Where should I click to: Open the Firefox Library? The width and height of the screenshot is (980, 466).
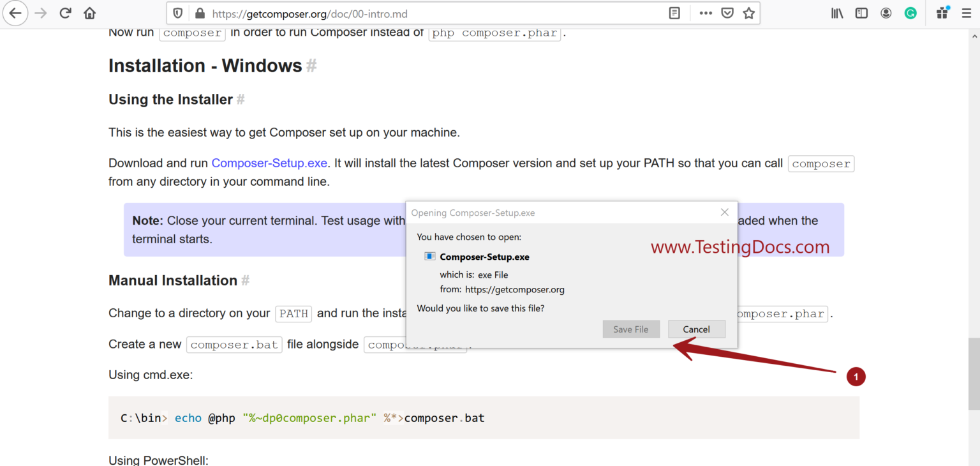[x=836, y=13]
